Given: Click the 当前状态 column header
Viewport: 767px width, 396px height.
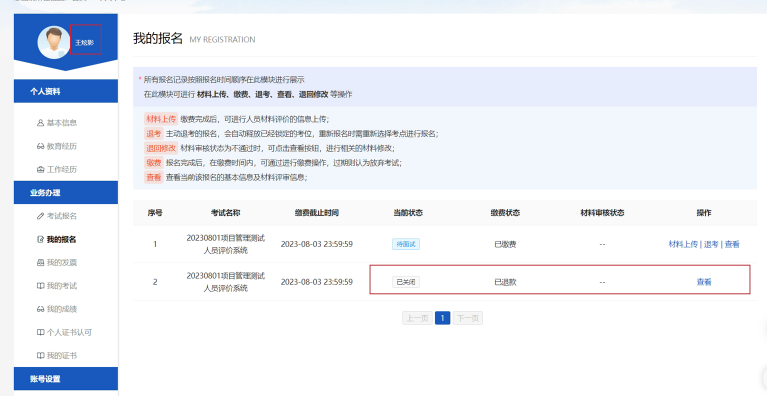Looking at the screenshot, I should click(408, 213).
